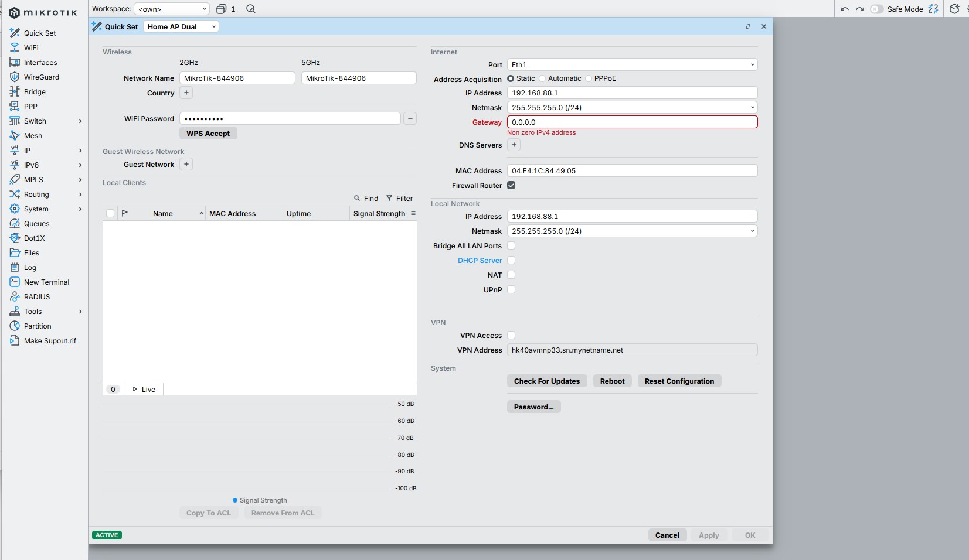Click the Files folder icon in sidebar

tap(15, 252)
